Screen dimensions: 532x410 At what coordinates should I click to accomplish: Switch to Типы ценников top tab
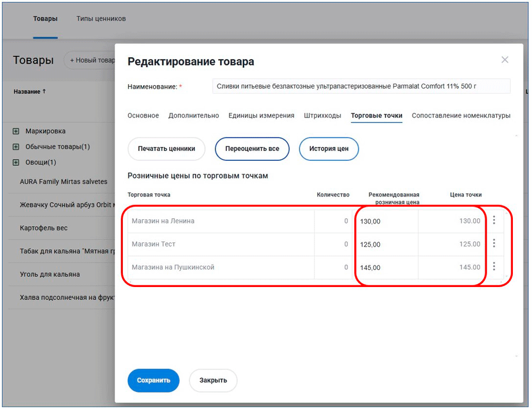101,19
